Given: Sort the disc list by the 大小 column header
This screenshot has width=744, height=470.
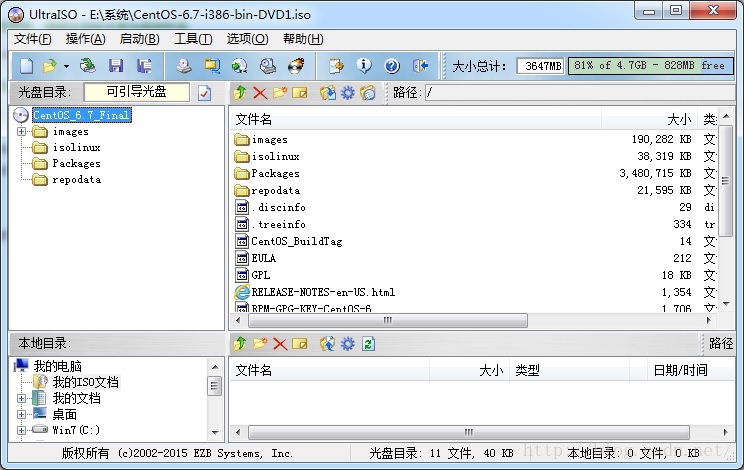Looking at the screenshot, I should point(649,119).
